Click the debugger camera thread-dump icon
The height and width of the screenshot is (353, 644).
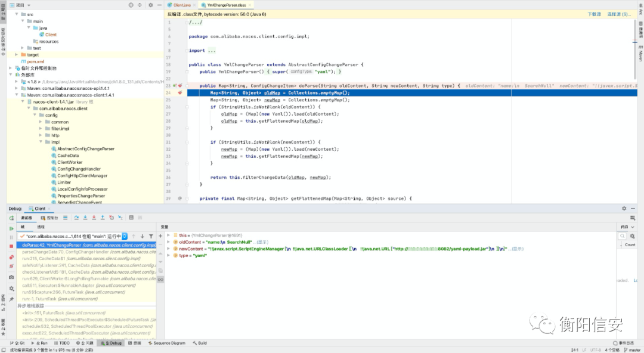click(11, 277)
